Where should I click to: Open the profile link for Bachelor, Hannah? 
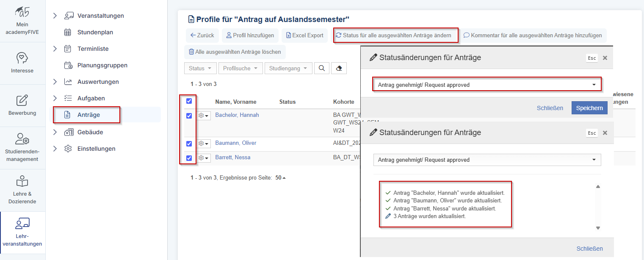click(237, 115)
